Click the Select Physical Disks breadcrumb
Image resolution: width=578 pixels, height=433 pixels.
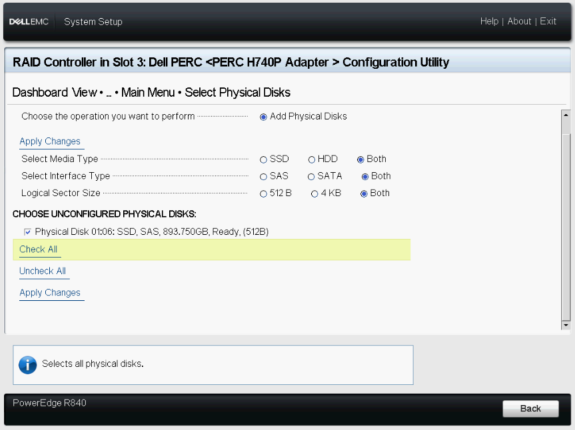click(x=238, y=93)
